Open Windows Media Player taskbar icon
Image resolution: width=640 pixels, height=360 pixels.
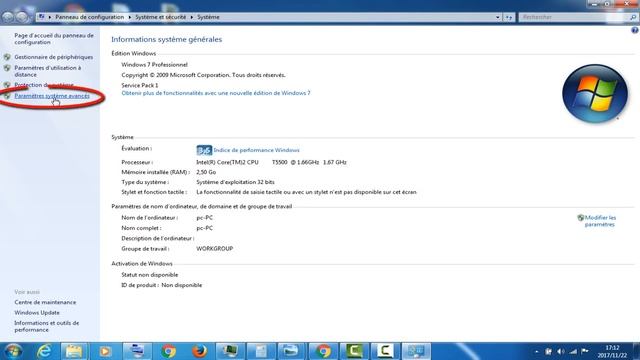(x=105, y=351)
